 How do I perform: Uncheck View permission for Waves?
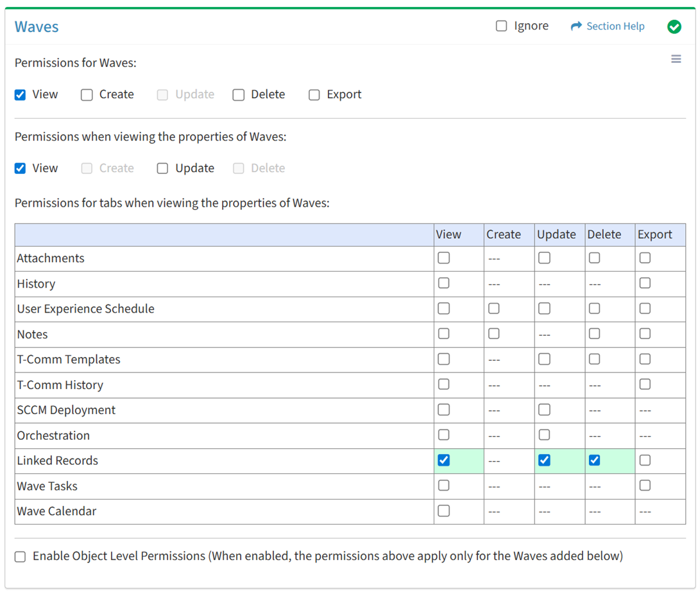[x=21, y=95]
